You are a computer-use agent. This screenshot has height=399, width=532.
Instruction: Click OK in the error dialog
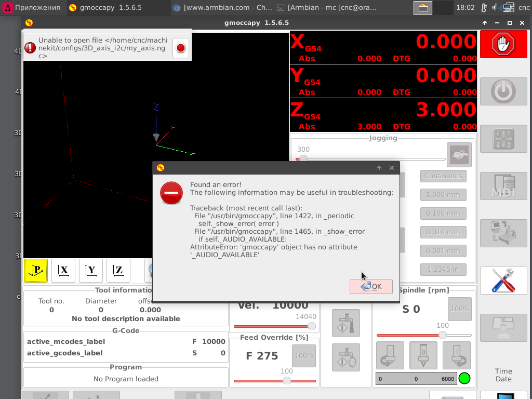click(x=371, y=287)
